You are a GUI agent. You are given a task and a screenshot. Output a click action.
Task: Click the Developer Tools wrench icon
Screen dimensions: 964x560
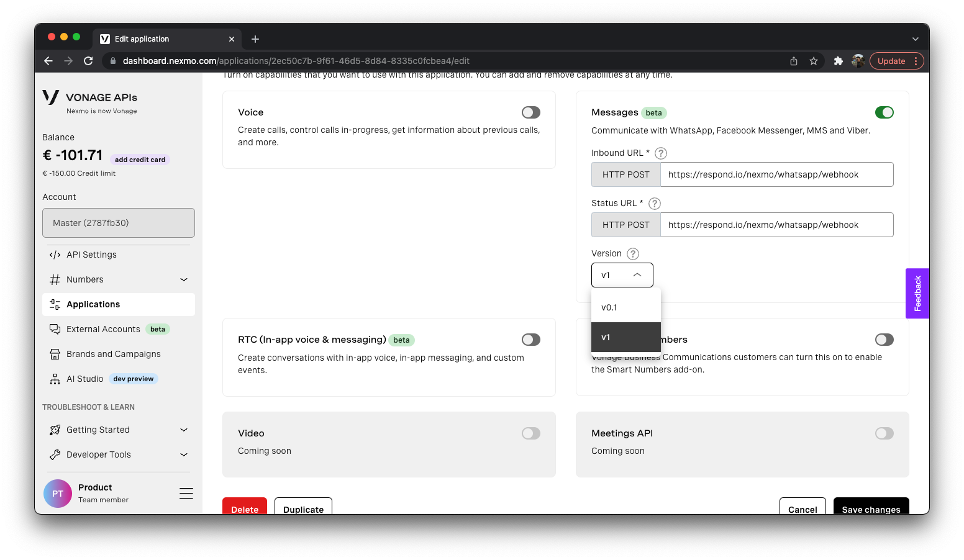coord(55,454)
